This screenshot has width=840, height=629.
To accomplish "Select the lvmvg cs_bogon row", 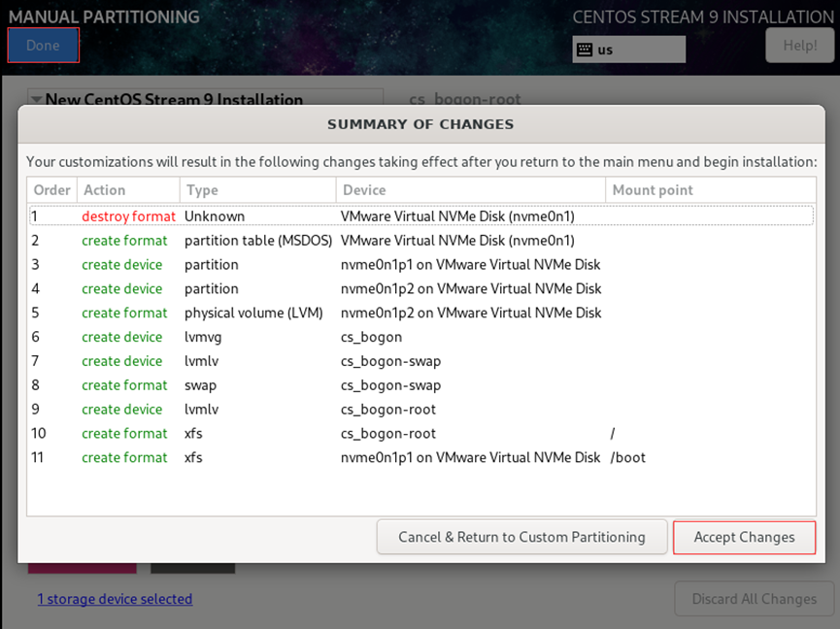I will pos(421,337).
